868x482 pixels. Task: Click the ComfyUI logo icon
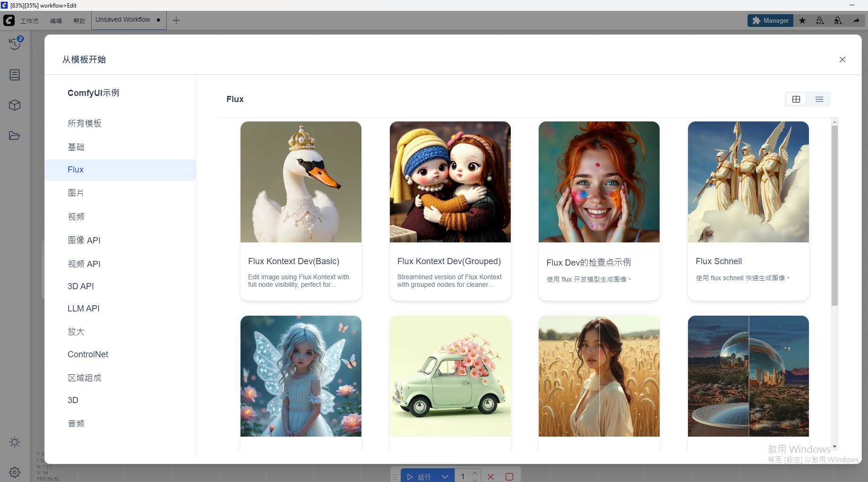point(9,20)
